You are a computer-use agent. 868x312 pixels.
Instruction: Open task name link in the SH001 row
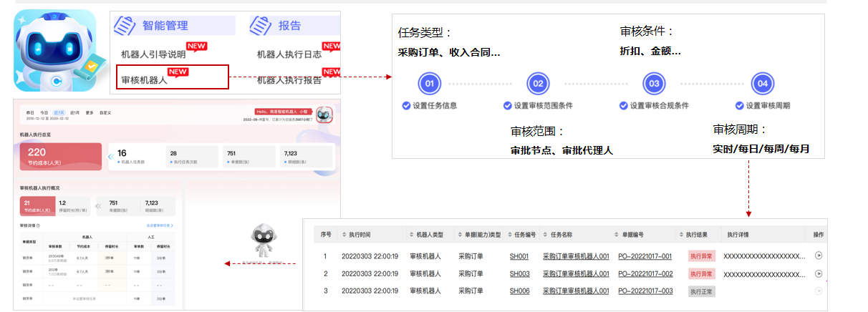[576, 255]
